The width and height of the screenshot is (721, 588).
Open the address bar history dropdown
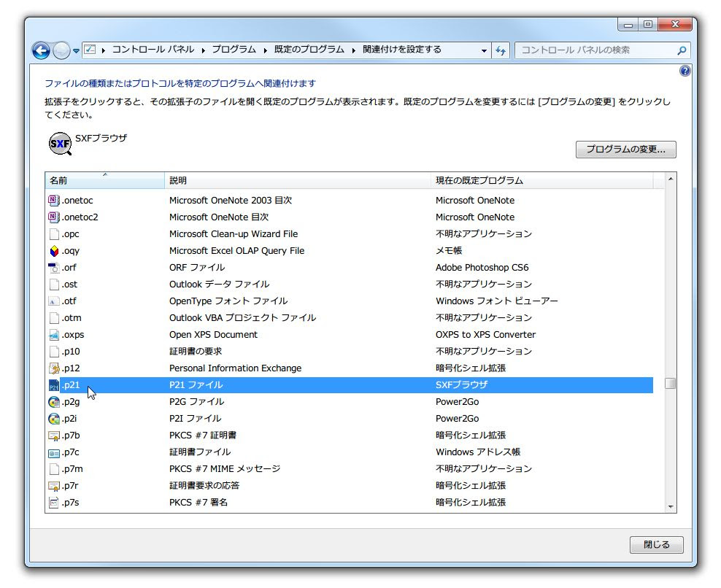[484, 50]
